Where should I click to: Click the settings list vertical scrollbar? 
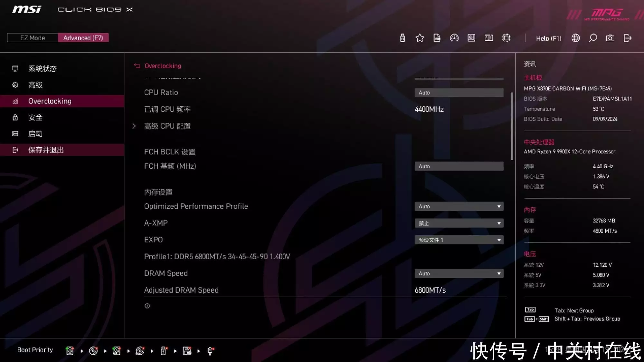(512, 126)
